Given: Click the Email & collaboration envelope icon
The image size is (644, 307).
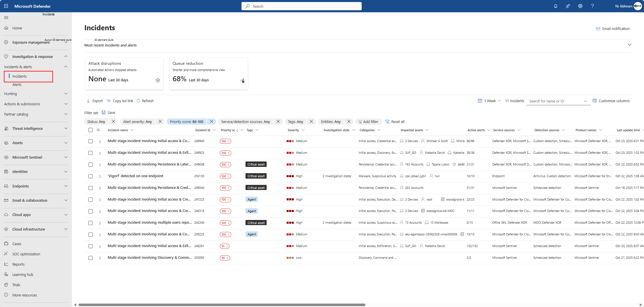Looking at the screenshot, I should point(6,200).
